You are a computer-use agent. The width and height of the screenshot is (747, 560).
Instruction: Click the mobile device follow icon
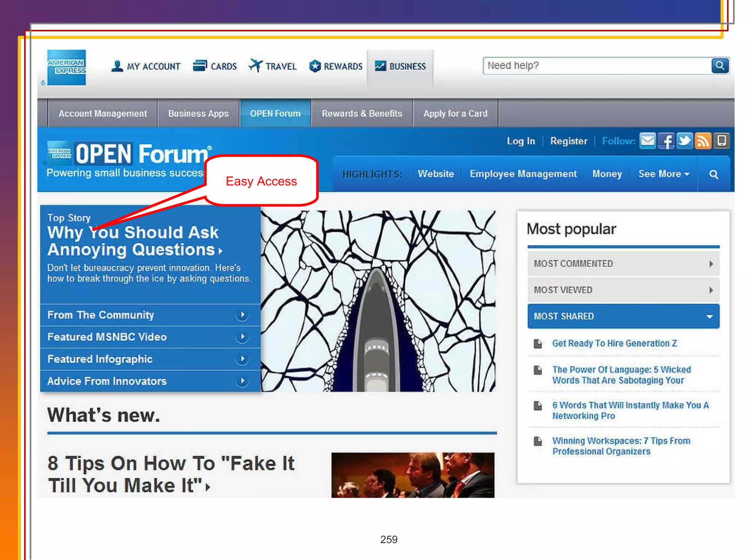click(721, 141)
